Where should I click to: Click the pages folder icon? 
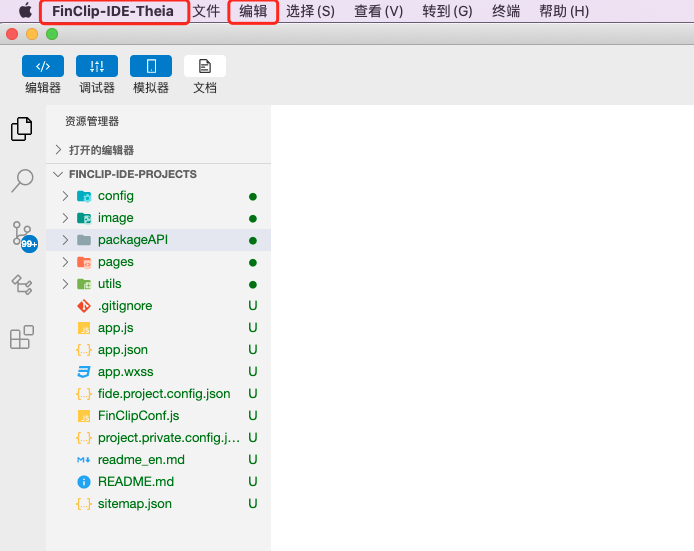coord(84,262)
